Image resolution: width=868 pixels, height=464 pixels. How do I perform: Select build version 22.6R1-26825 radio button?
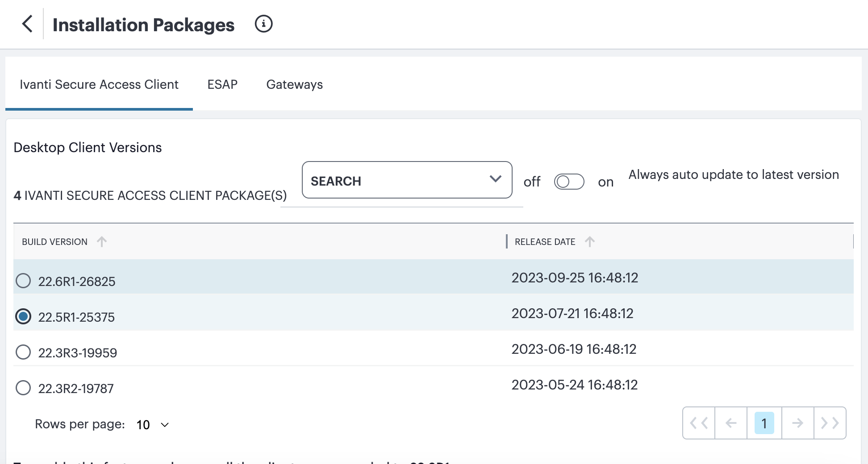coord(23,281)
